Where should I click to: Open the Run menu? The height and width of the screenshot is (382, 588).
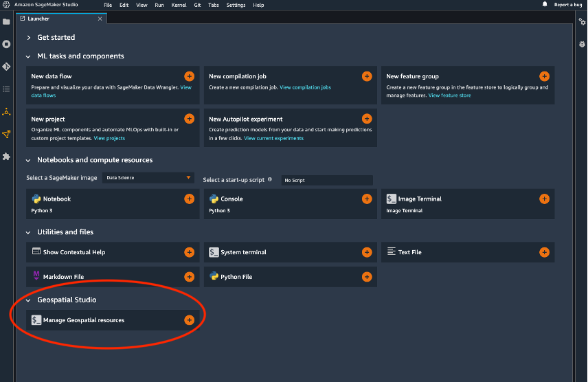[x=159, y=5]
